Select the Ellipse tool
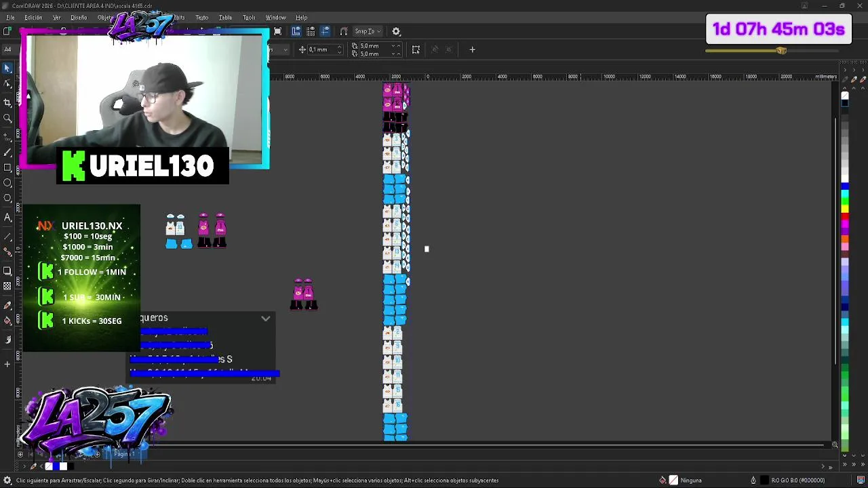The image size is (868, 488). 7,183
